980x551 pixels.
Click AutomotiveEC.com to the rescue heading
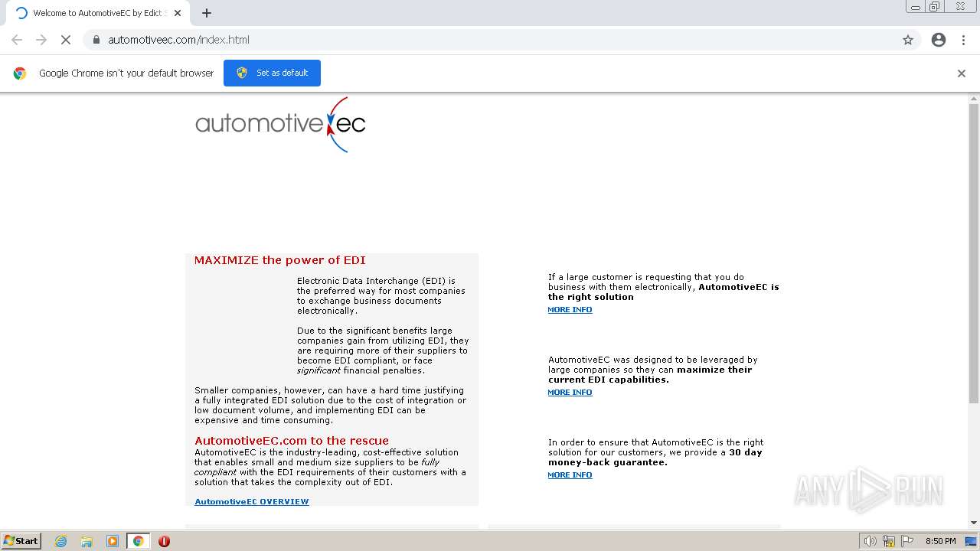(292, 441)
